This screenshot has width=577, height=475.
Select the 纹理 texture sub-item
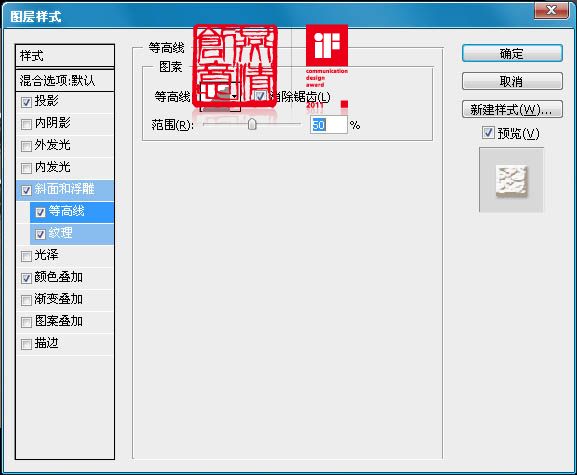click(72, 234)
